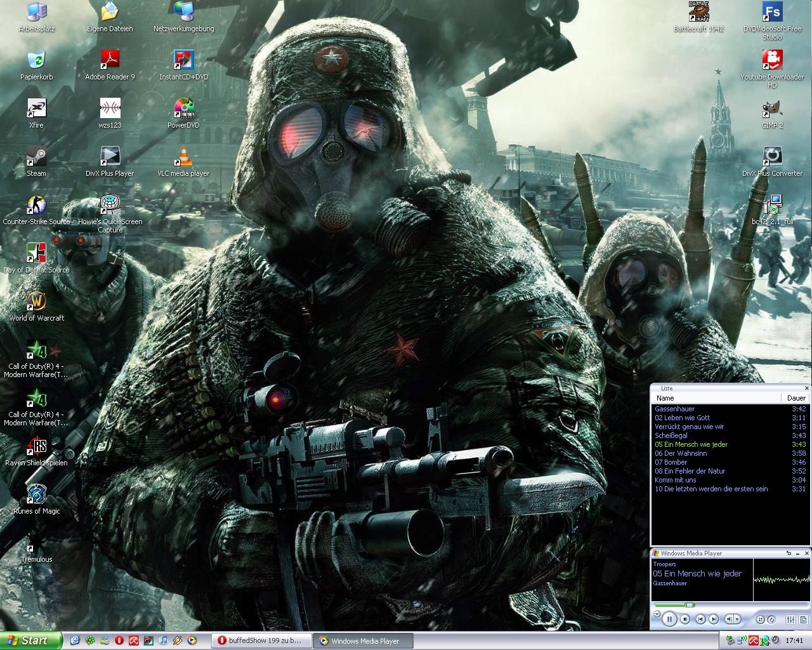Image resolution: width=812 pixels, height=650 pixels.
Task: Select track 10 Die letzten werden die ersten sein
Action: 730,489
